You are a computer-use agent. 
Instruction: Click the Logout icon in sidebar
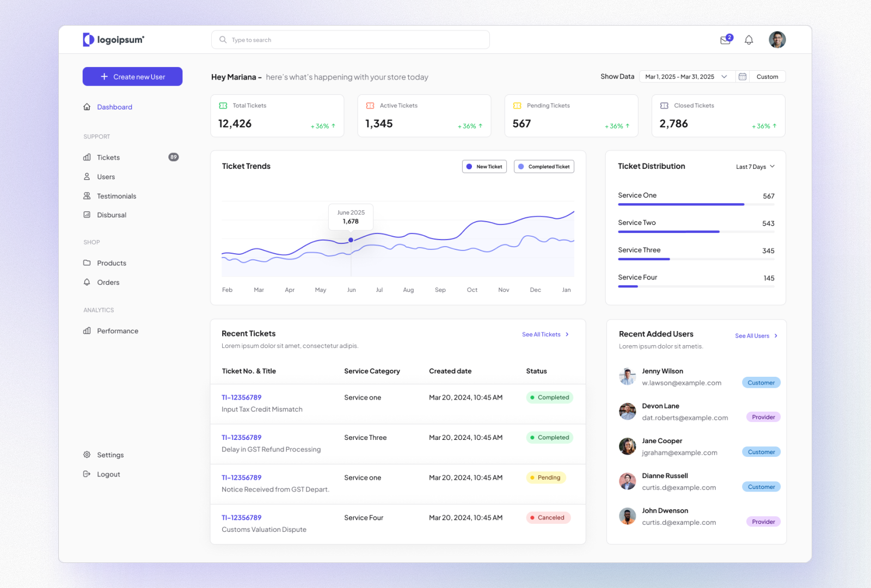coord(87,474)
